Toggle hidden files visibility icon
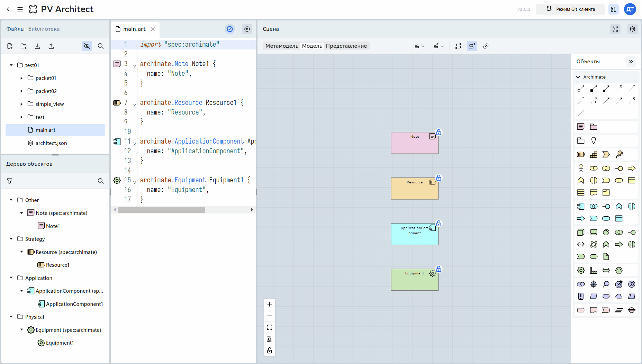Viewport: 642px width, 364px height. (x=87, y=46)
